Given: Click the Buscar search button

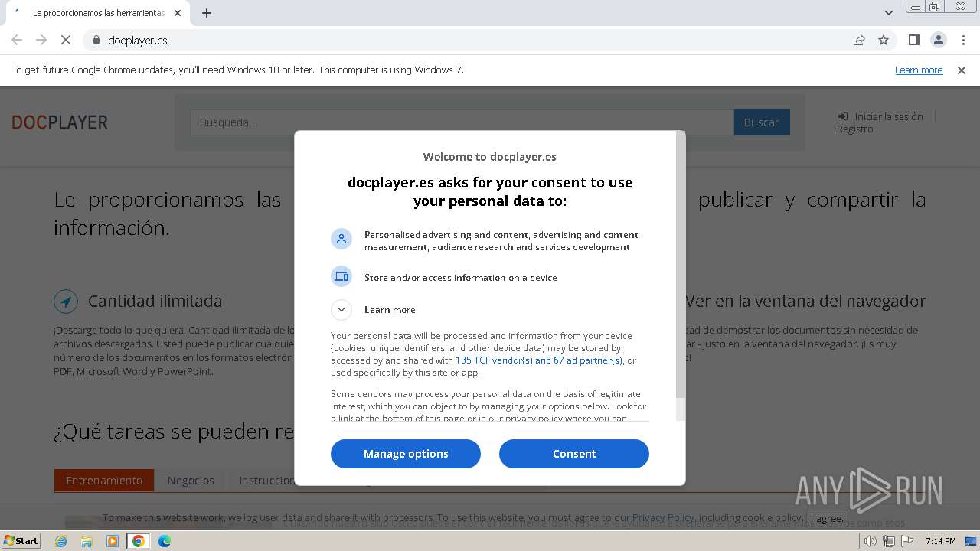Looking at the screenshot, I should pyautogui.click(x=762, y=122).
